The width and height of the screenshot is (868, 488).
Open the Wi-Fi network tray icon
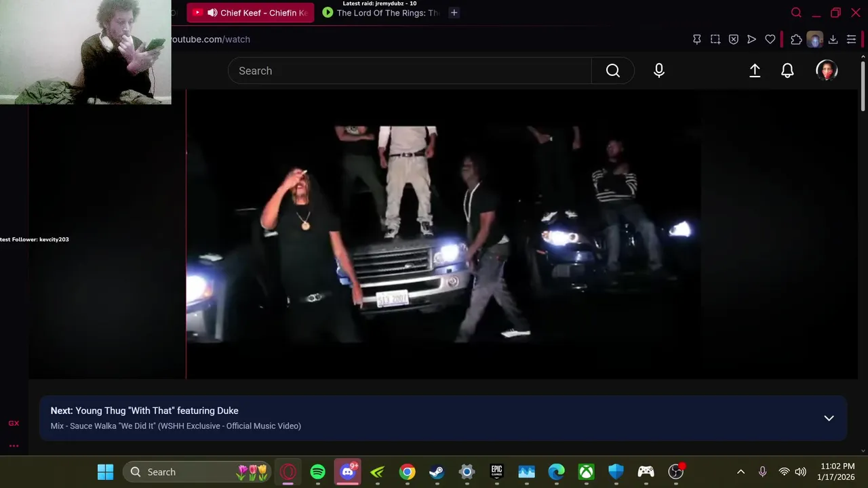pos(784,472)
